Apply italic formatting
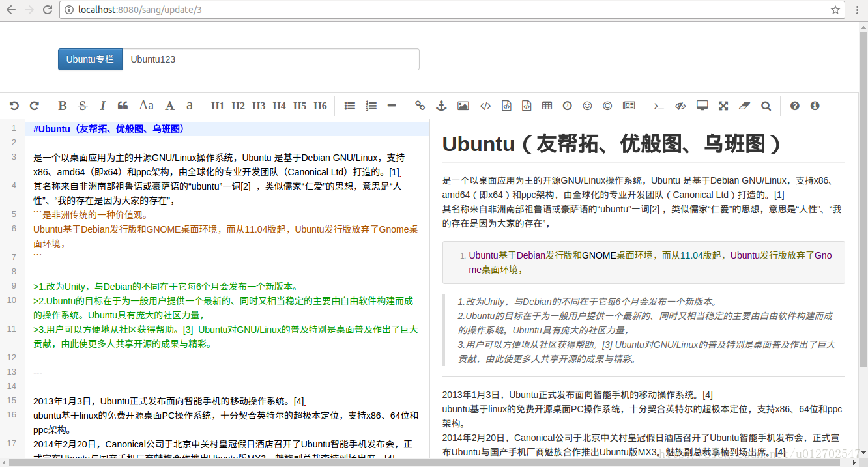Viewport: 868px width, 467px height. [x=102, y=106]
